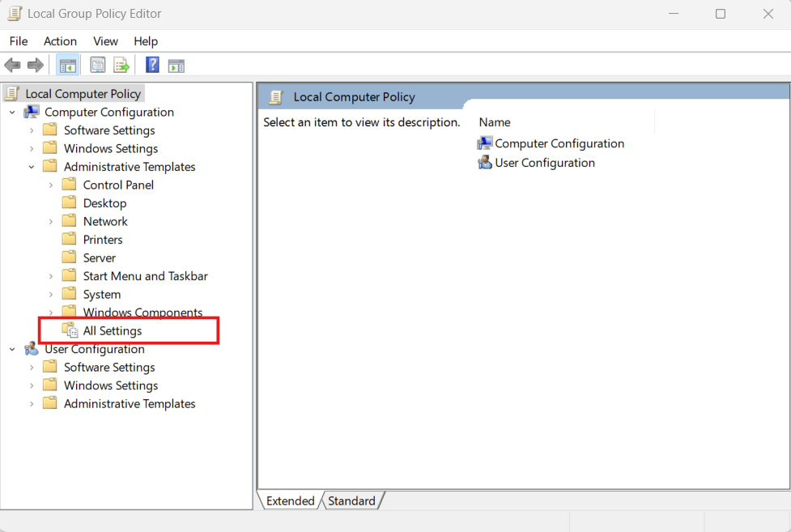Click the scroll icon in right pane header
Image resolution: width=791 pixels, height=532 pixels.
pos(275,97)
